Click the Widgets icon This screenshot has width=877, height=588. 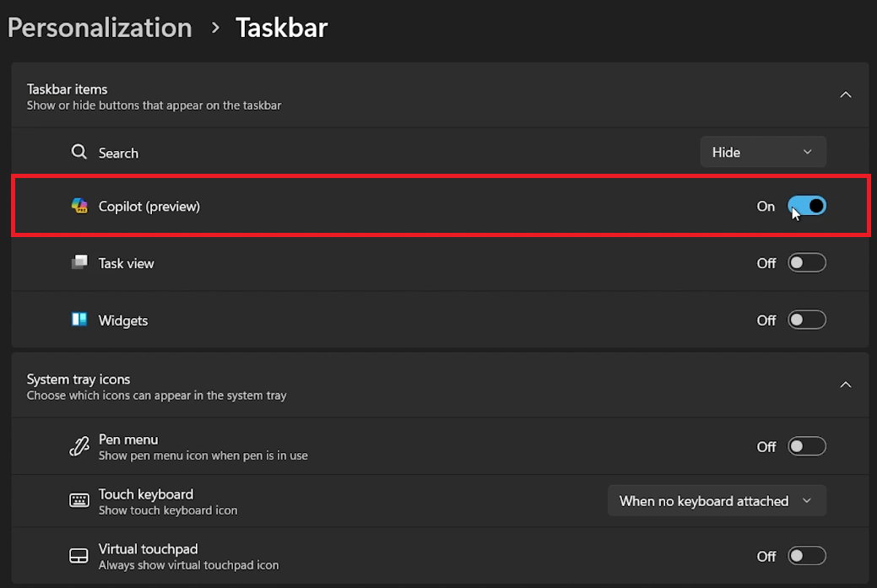(x=79, y=320)
